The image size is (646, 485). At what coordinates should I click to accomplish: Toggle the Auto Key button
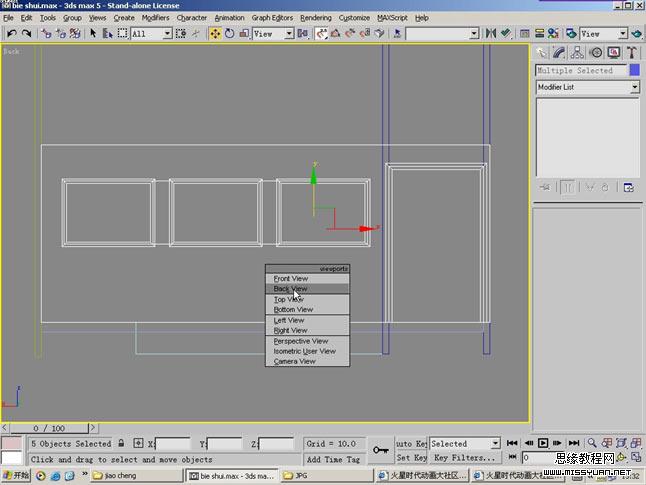point(411,443)
